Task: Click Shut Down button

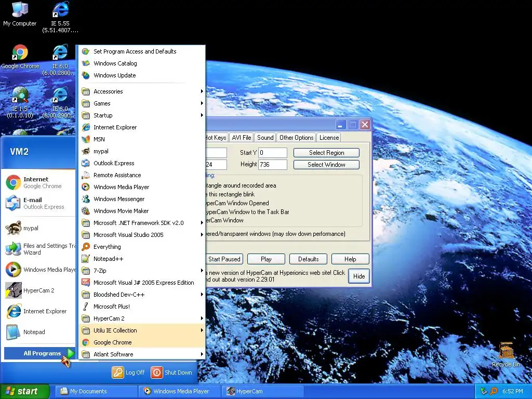Action: tap(171, 372)
